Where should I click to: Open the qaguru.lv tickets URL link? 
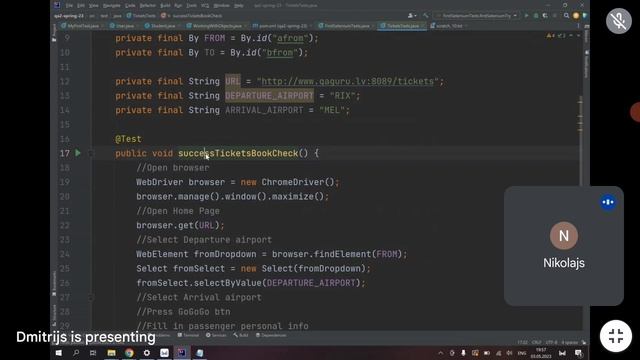click(x=347, y=81)
